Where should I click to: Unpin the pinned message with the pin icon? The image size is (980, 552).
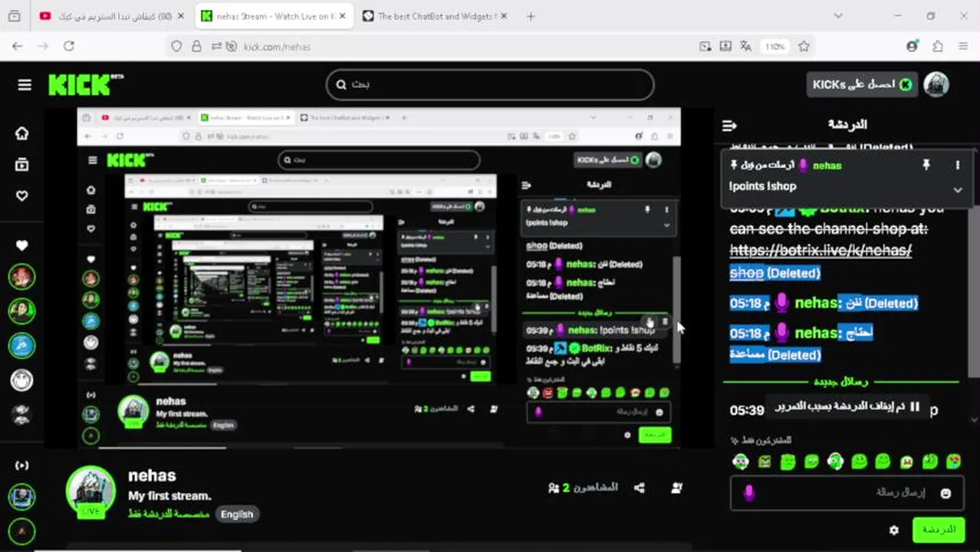coord(926,165)
